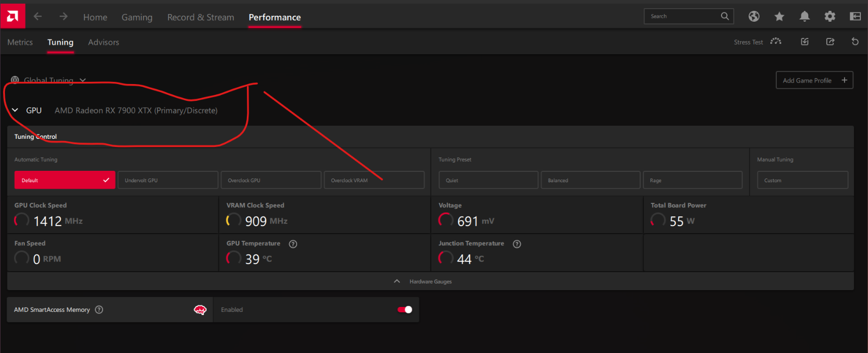This screenshot has width=868, height=353.
Task: Click the GPU Temperature 39 °C value
Action: pyautogui.click(x=258, y=259)
